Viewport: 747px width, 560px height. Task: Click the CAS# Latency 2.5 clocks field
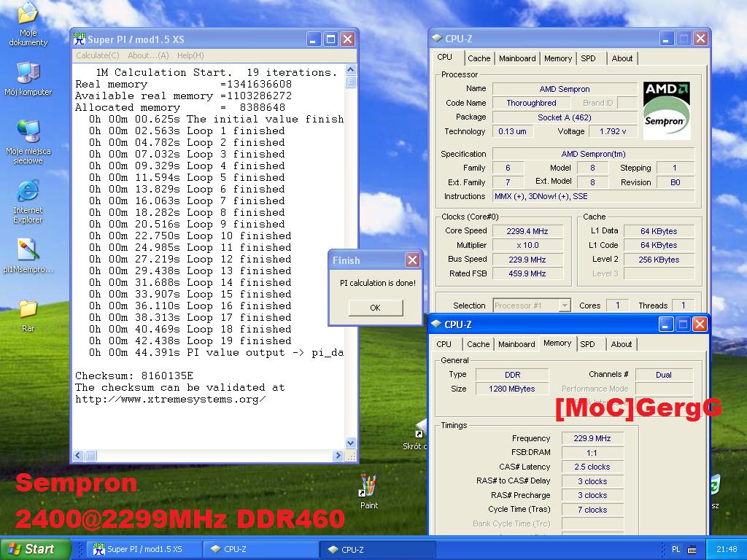coord(592,467)
